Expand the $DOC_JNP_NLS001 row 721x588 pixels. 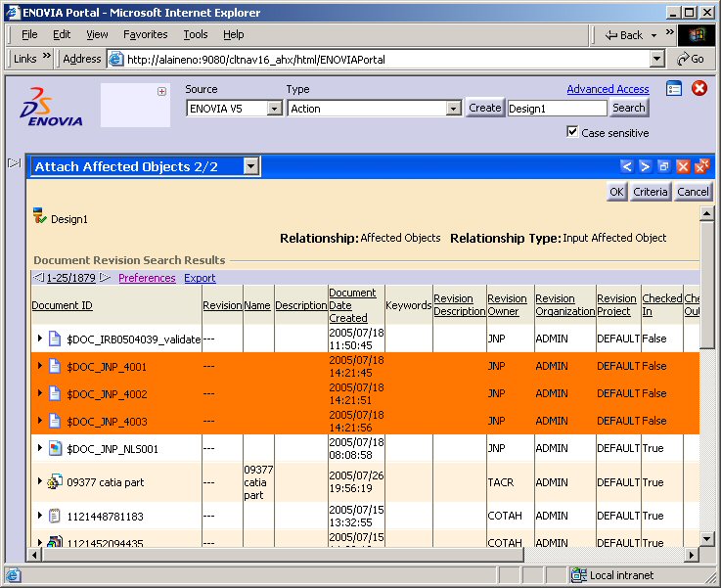click(40, 447)
